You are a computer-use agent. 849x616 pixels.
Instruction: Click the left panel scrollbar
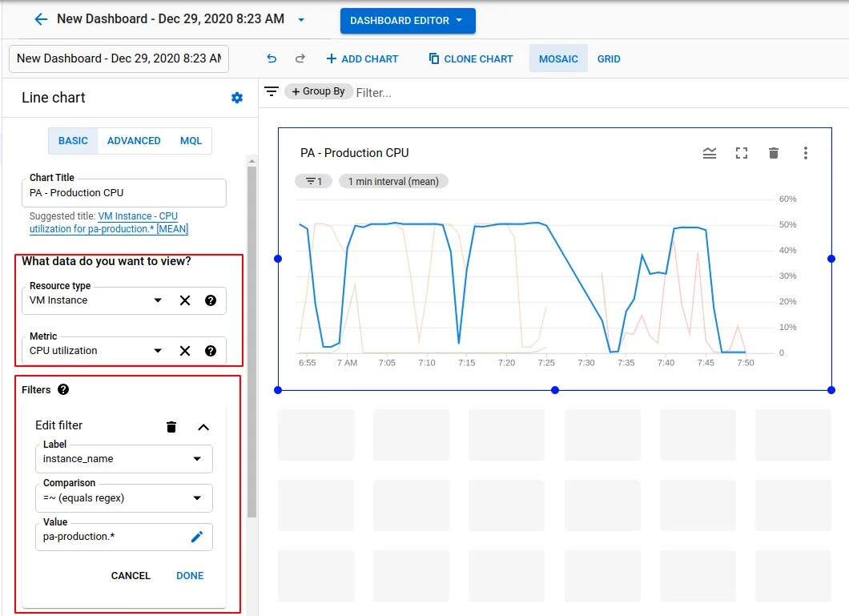pos(251,341)
